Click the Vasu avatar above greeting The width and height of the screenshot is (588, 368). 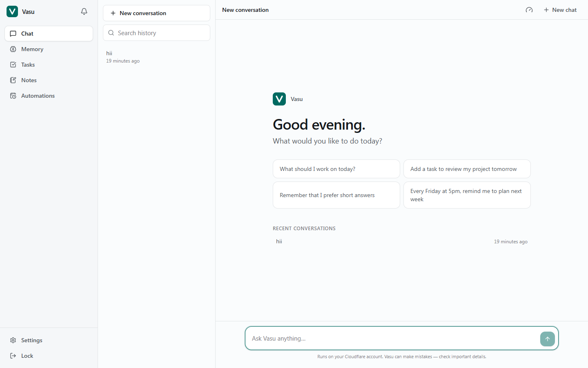(279, 99)
